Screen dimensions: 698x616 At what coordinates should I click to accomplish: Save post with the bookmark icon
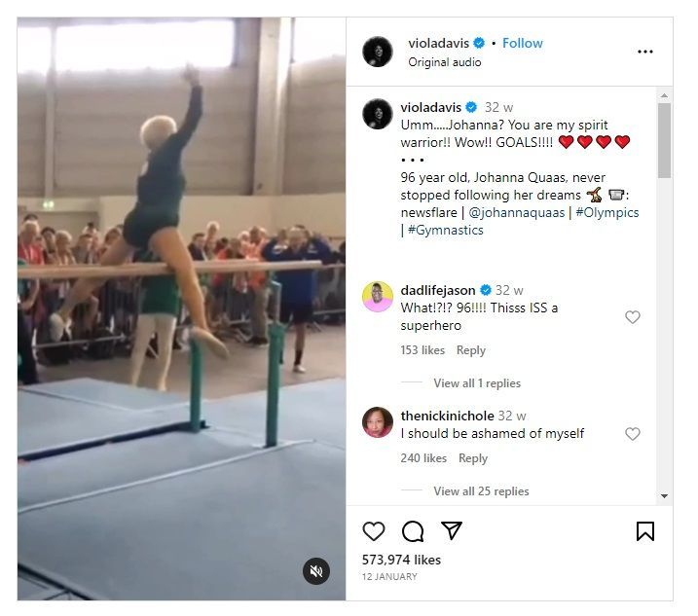[x=645, y=531]
